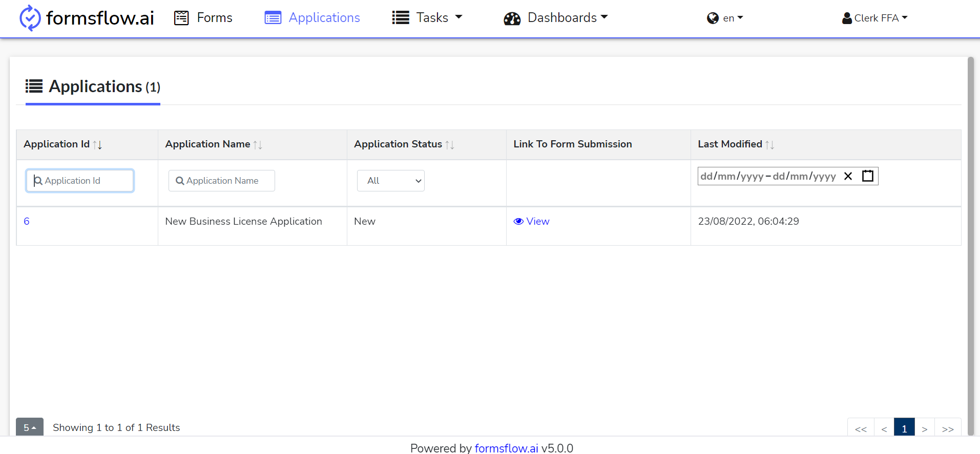Open formsflow.ai footer link

pos(507,448)
